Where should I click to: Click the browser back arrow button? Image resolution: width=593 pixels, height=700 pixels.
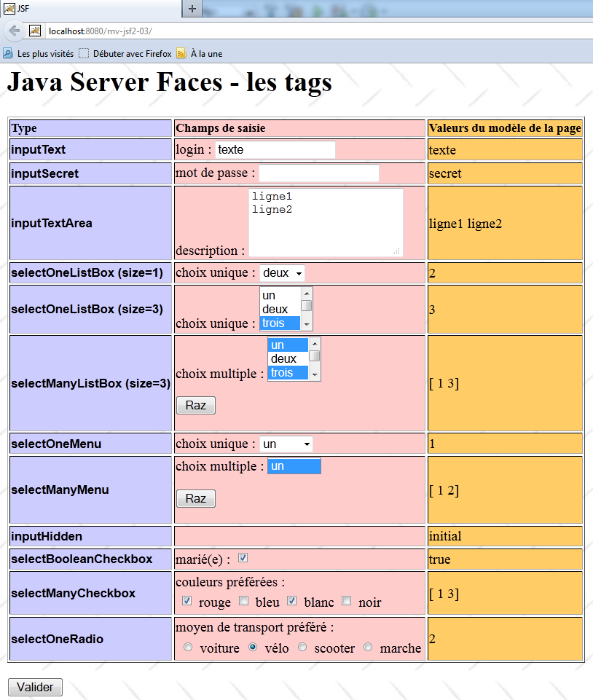click(x=14, y=31)
